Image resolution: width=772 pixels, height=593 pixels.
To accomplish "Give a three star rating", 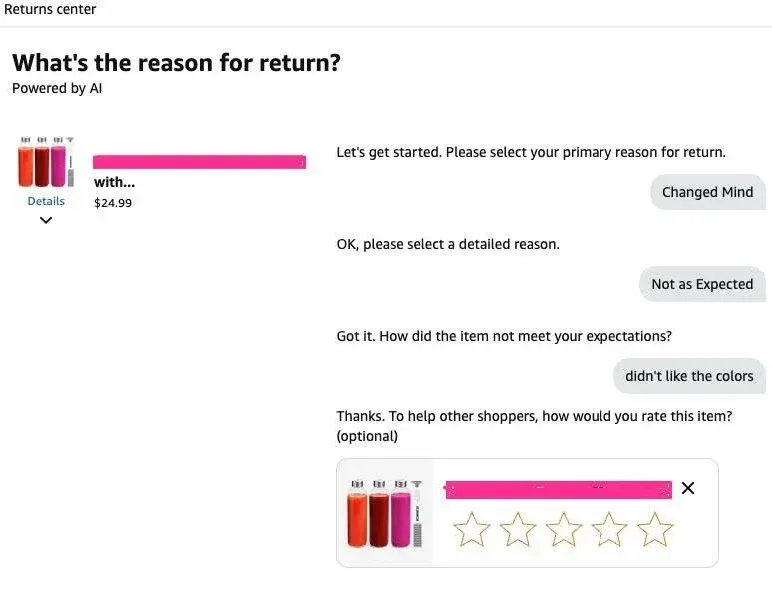I will pos(564,529).
